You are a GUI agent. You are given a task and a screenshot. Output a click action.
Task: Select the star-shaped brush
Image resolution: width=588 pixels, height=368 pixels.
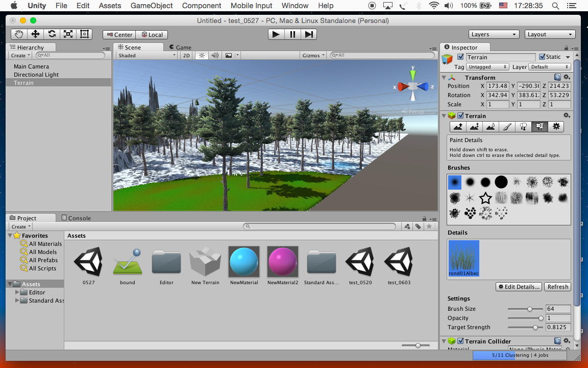(x=485, y=198)
